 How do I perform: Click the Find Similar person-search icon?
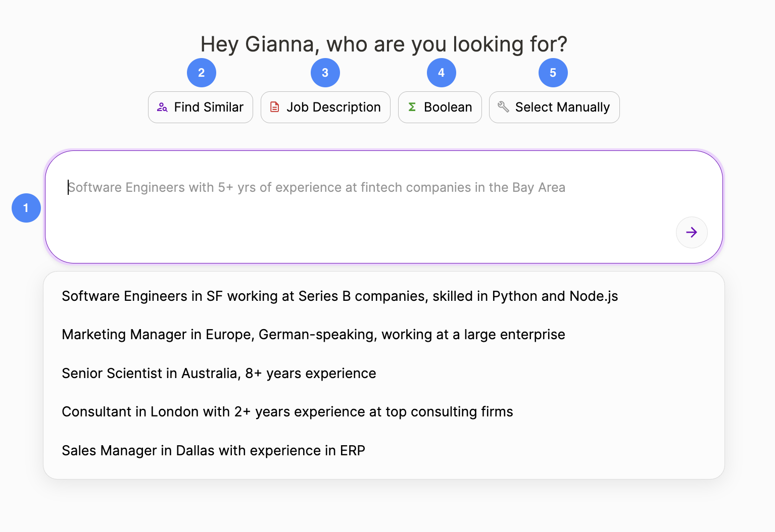162,107
